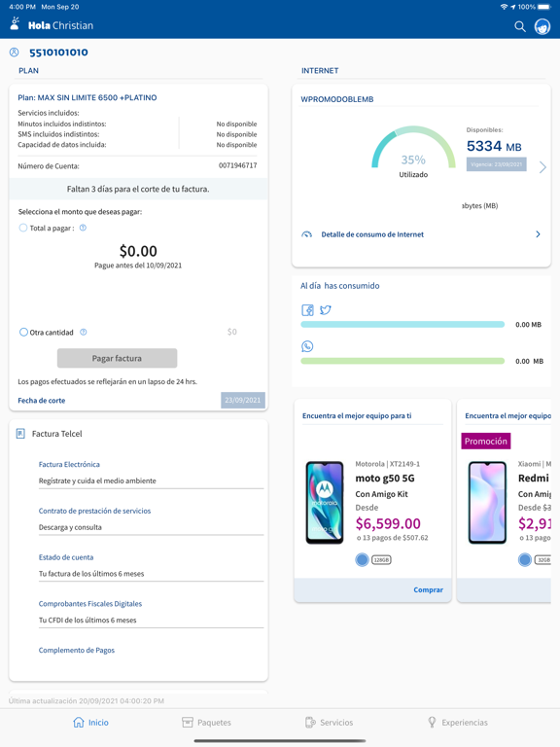560x747 pixels.
Task: Open the profile avatar icon
Action: point(542,26)
